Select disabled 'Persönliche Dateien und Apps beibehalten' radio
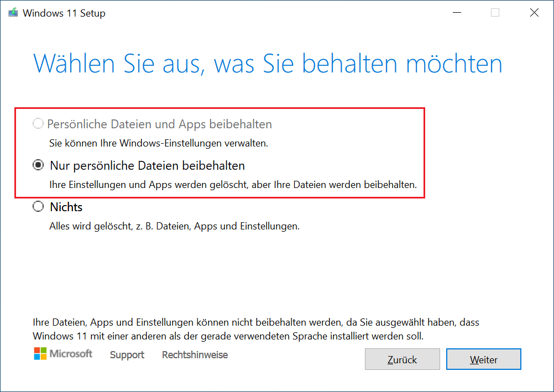 (x=38, y=124)
